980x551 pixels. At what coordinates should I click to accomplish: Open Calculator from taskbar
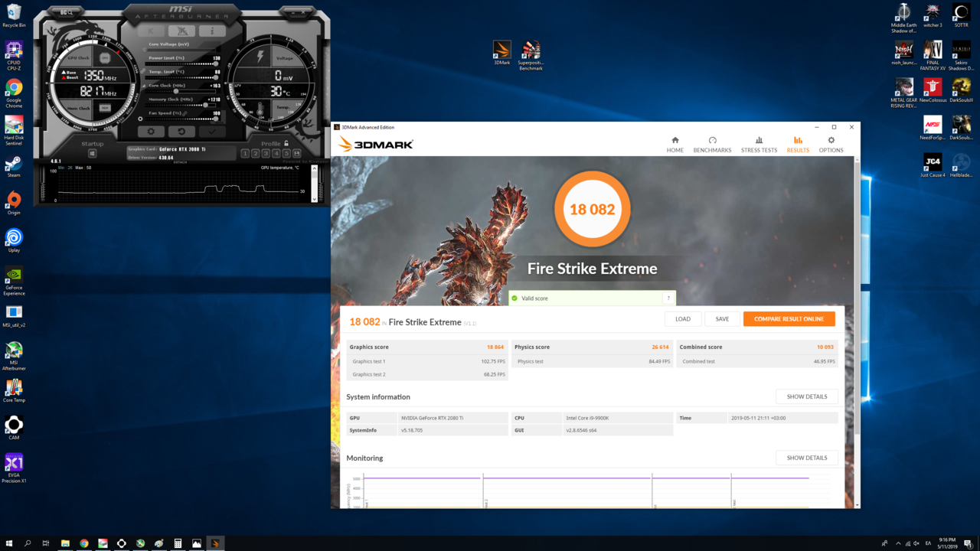point(178,543)
